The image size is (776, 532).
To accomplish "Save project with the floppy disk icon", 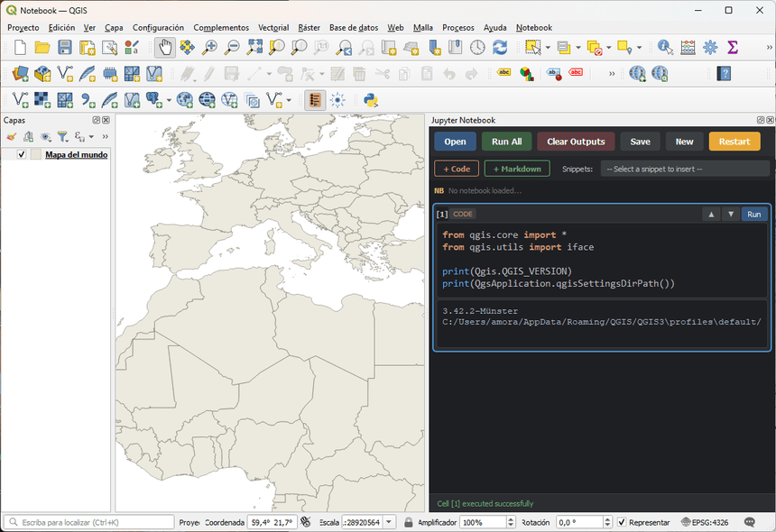I will (x=65, y=48).
